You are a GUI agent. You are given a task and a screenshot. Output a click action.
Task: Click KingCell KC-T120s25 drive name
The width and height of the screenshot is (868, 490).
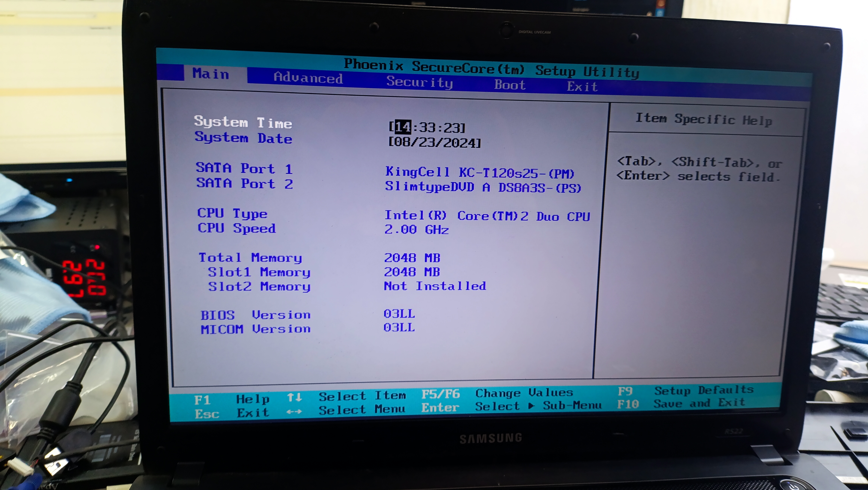click(x=480, y=173)
